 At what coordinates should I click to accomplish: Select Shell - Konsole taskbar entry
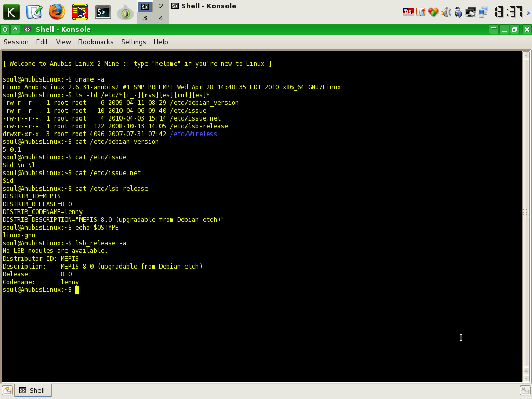(204, 6)
